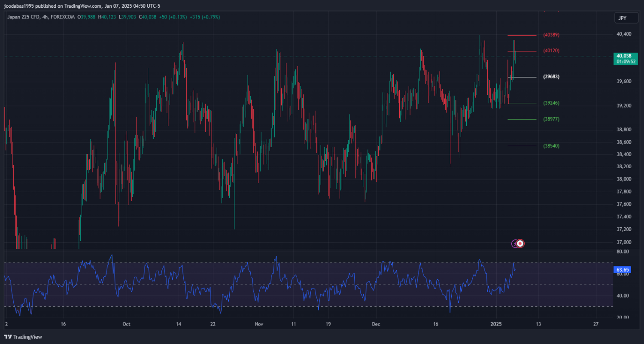Select the (39683) white pivot level label

coord(551,77)
